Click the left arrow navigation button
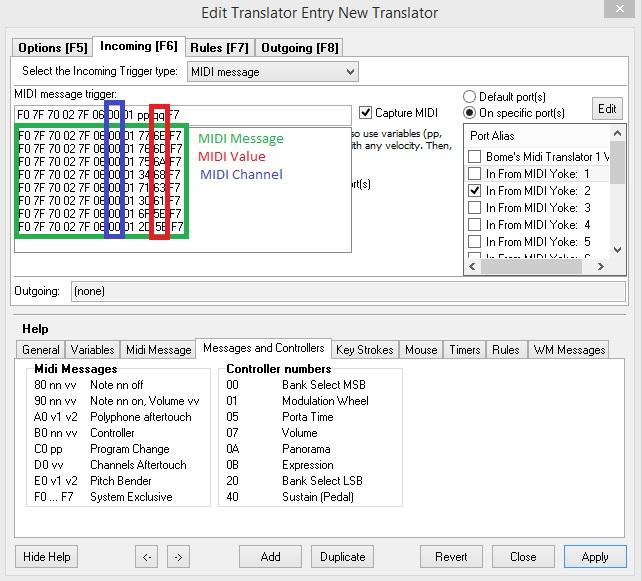642x581 pixels. (x=147, y=557)
